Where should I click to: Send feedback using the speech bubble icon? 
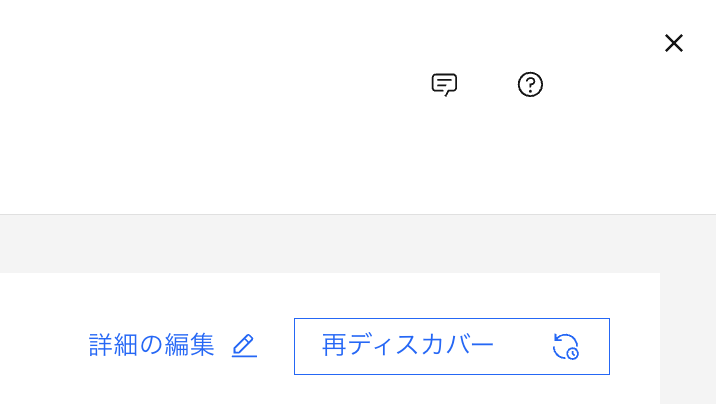(x=444, y=85)
